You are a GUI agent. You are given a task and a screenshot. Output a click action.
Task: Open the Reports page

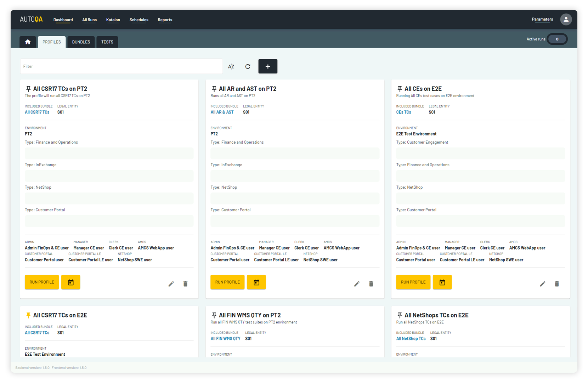click(165, 20)
